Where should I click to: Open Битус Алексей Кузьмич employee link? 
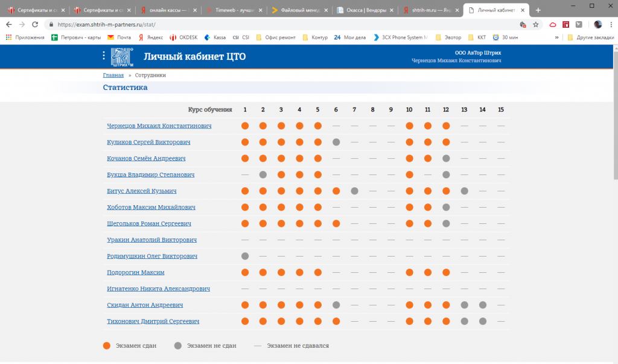click(141, 191)
